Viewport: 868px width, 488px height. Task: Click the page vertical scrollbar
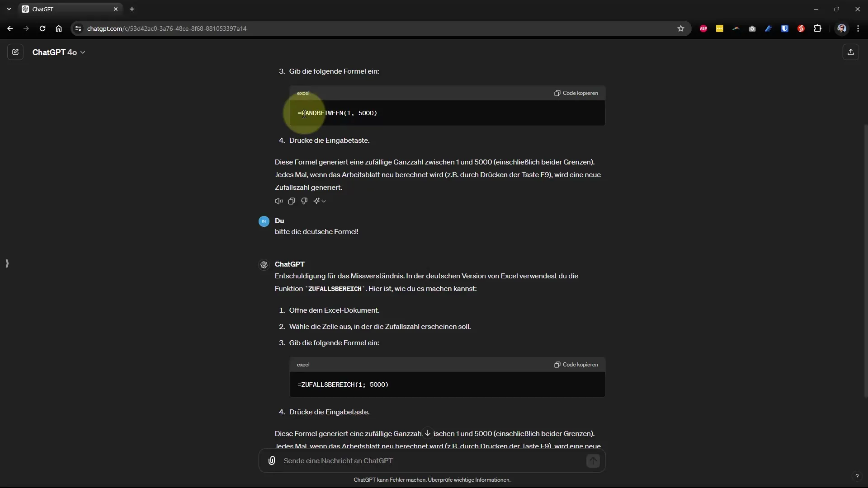(x=865, y=261)
